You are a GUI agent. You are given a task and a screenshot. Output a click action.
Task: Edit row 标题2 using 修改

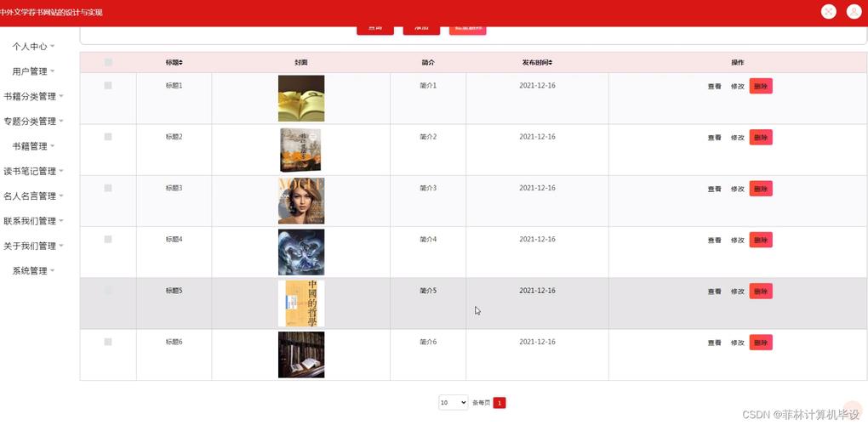[x=737, y=138]
